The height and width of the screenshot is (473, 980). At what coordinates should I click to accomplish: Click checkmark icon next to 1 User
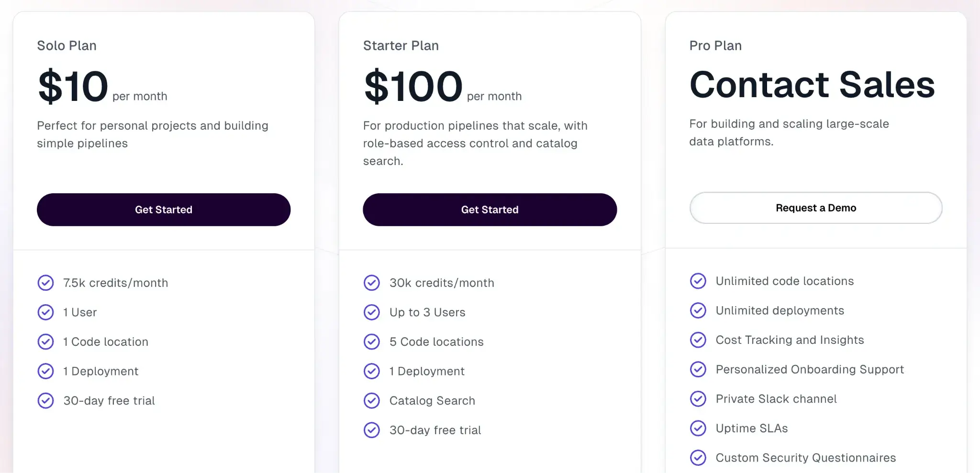[x=46, y=312]
